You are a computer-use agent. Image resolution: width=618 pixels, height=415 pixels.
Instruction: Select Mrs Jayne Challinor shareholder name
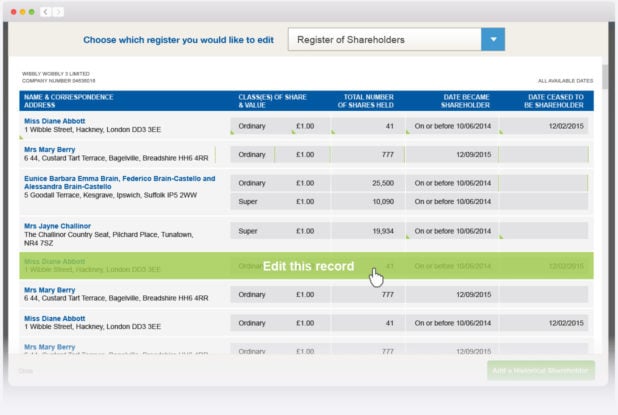click(57, 226)
